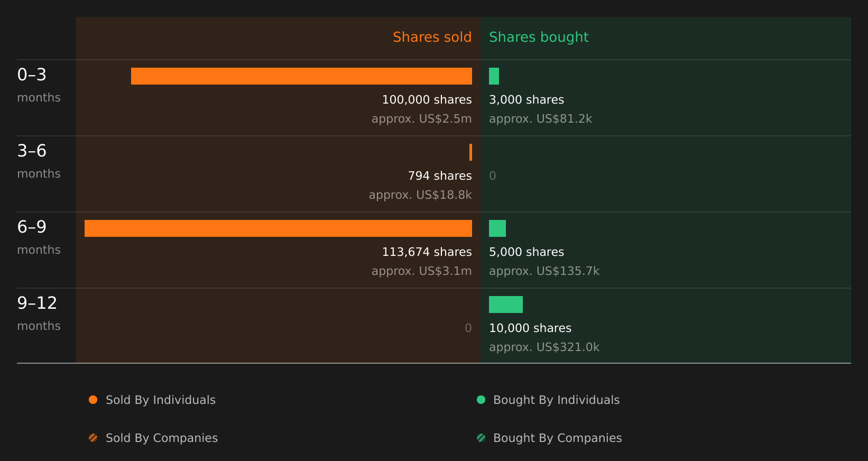Click the 10,000 shares value
The width and height of the screenshot is (868, 461).
point(530,328)
